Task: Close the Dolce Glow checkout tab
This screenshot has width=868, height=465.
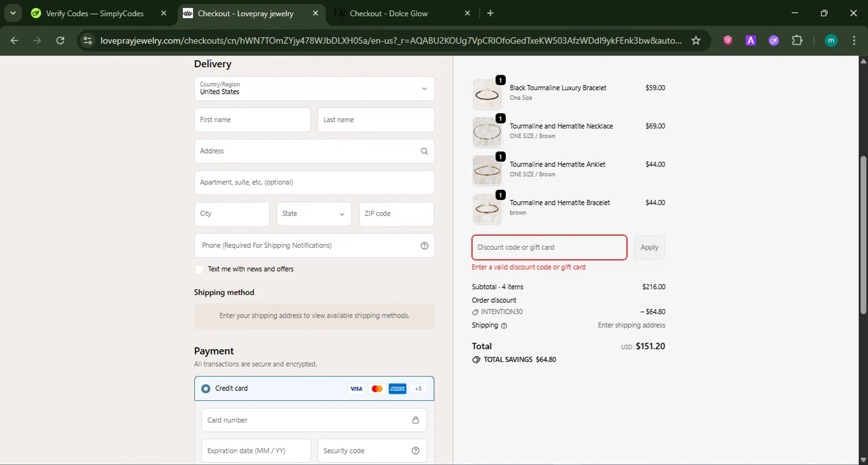Action: point(468,13)
